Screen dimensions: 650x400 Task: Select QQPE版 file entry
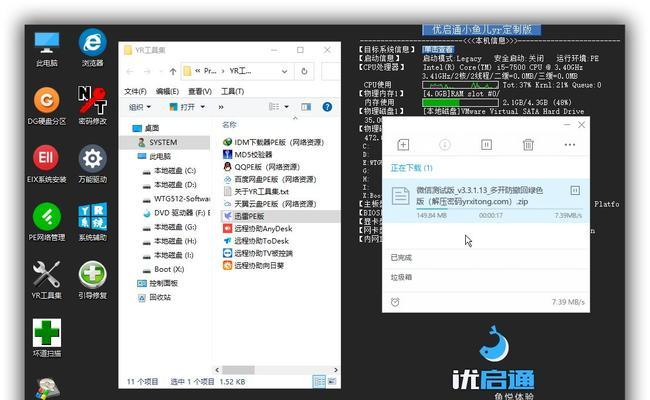click(261, 167)
